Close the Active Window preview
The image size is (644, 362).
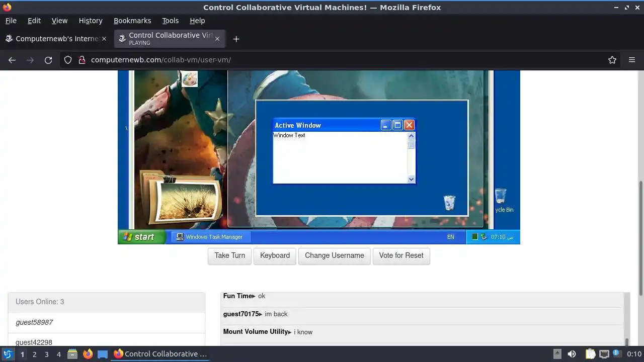coord(409,125)
